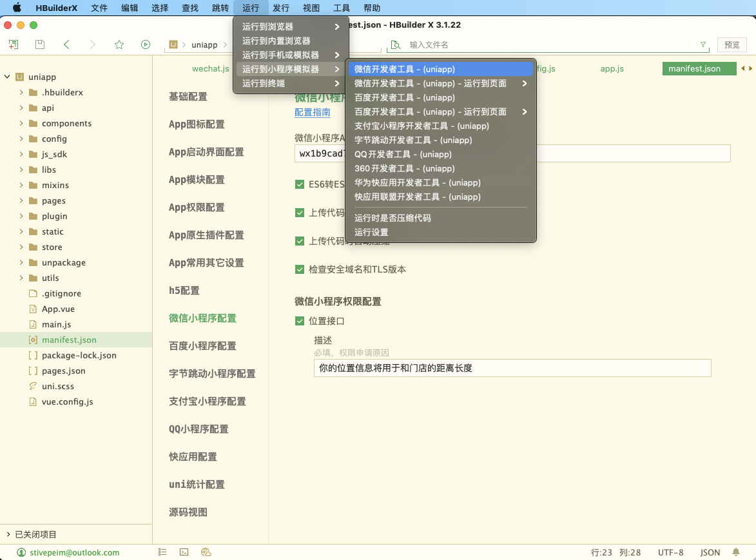Click the notification bell icon
756x560 pixels.
coord(736,552)
